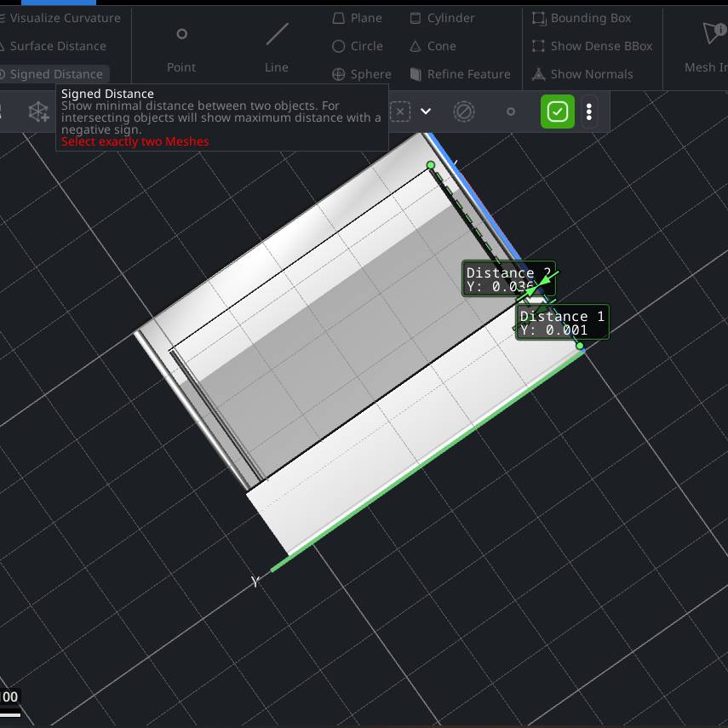Toggle Show Dense BBox
Viewport: 728px width, 728px height.
pyautogui.click(x=592, y=46)
